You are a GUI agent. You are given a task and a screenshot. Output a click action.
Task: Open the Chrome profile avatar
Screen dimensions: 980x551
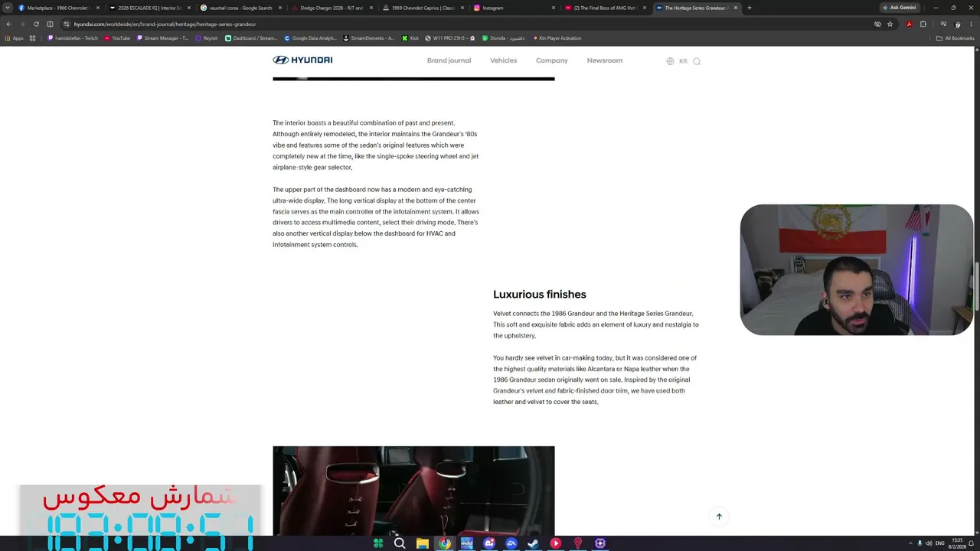tap(957, 24)
